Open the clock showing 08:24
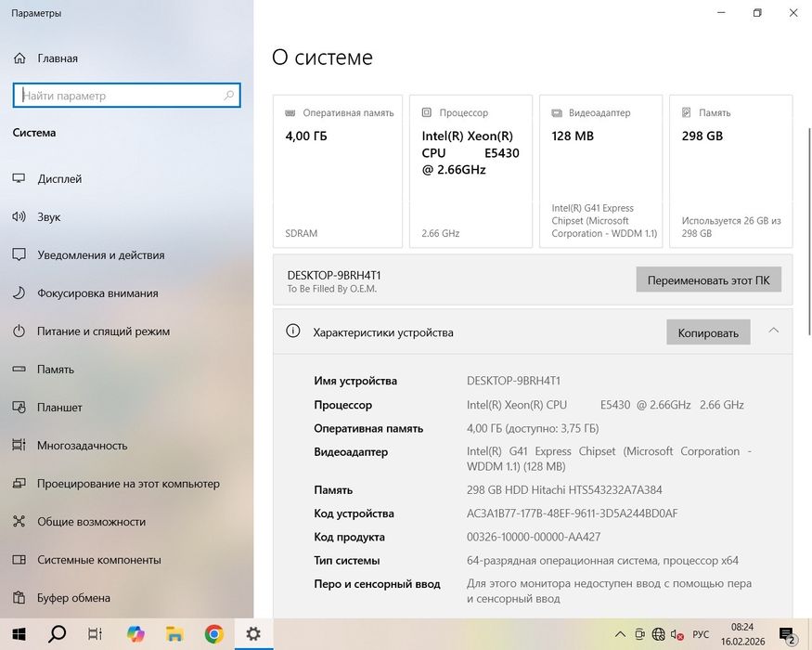812x650 pixels. click(x=742, y=634)
